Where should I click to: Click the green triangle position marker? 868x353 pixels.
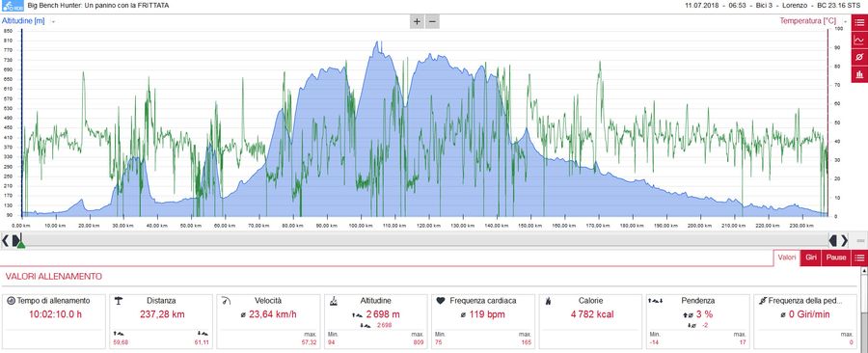[x=20, y=244]
